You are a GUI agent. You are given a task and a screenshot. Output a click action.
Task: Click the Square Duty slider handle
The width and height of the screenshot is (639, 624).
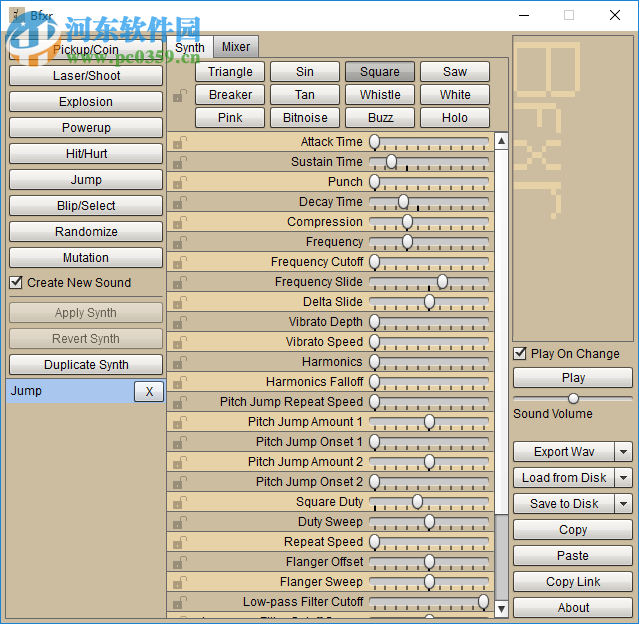[417, 502]
